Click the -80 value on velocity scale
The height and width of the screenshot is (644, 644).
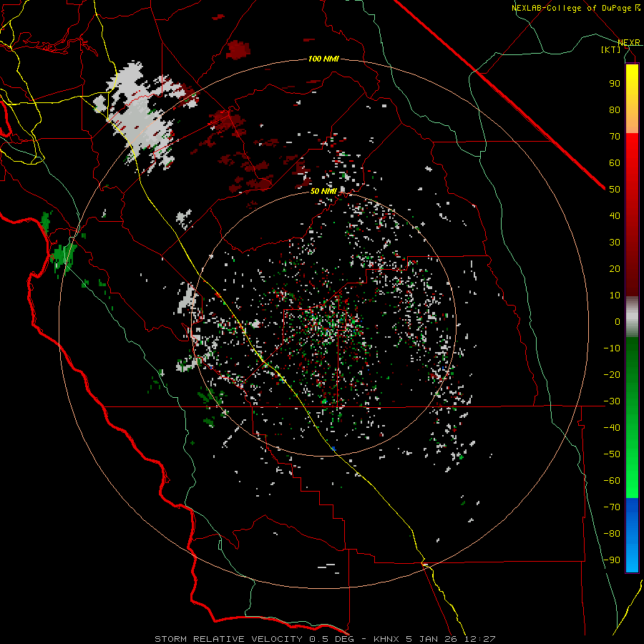coord(612,534)
